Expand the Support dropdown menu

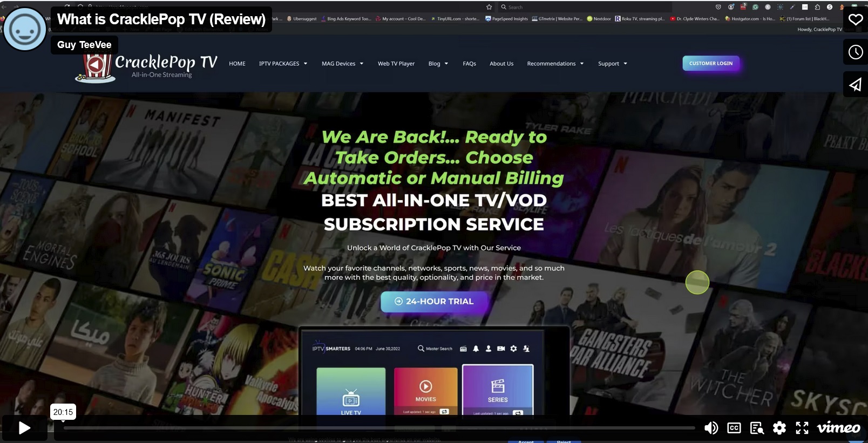(x=613, y=64)
